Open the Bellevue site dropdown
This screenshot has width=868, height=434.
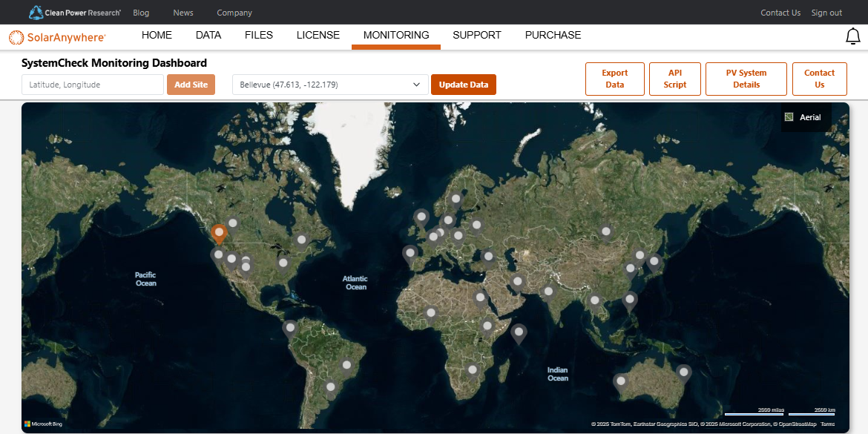pyautogui.click(x=330, y=85)
